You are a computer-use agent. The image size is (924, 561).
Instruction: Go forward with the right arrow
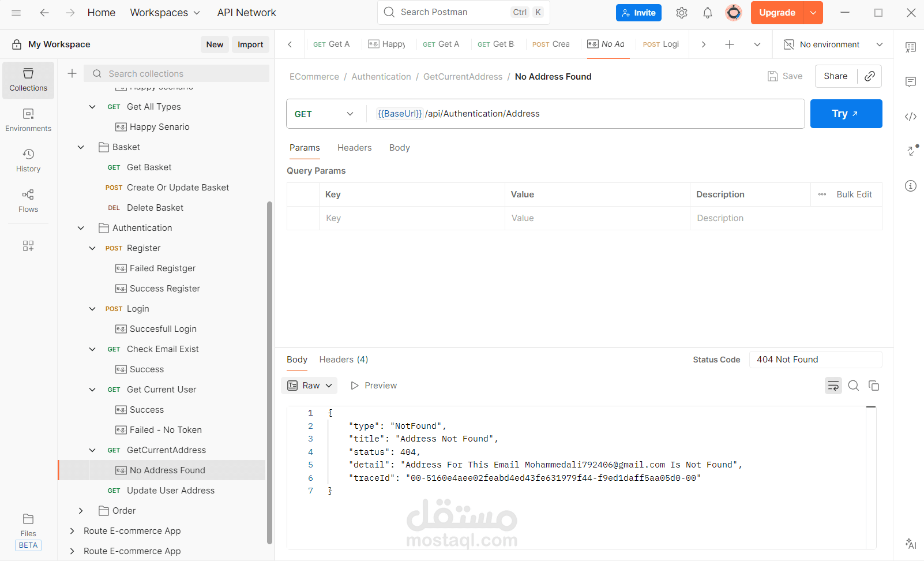click(70, 13)
